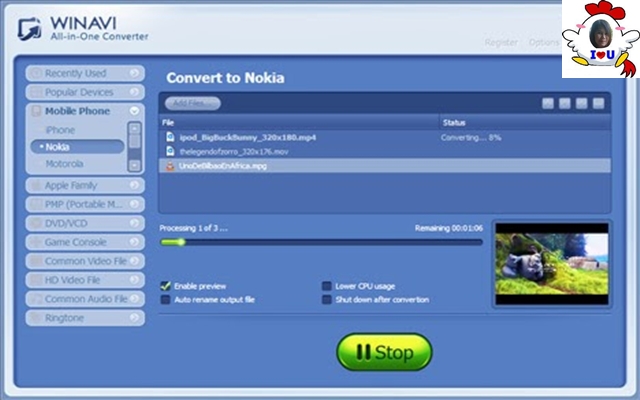The width and height of the screenshot is (640, 400).
Task: Click the file icon of ipod_BigBuckBunny_320x180.mp4
Action: (x=170, y=137)
